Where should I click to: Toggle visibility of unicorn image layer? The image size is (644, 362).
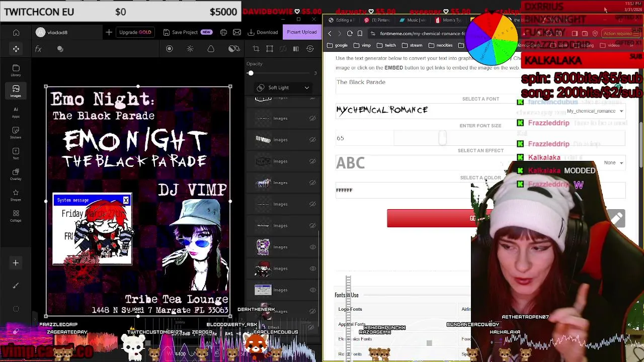tap(312, 183)
